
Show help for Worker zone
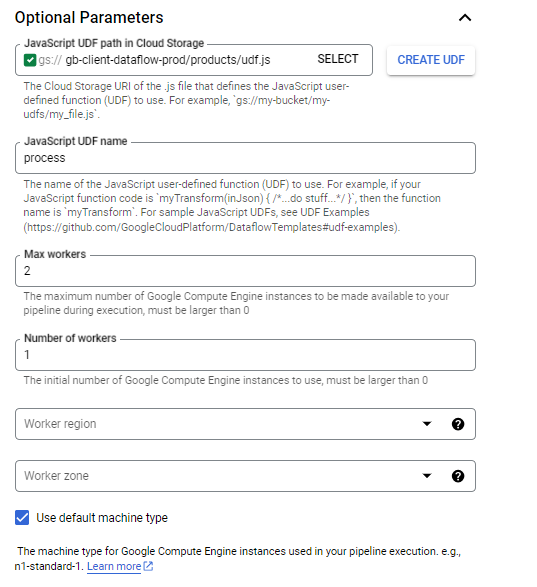tap(458, 476)
